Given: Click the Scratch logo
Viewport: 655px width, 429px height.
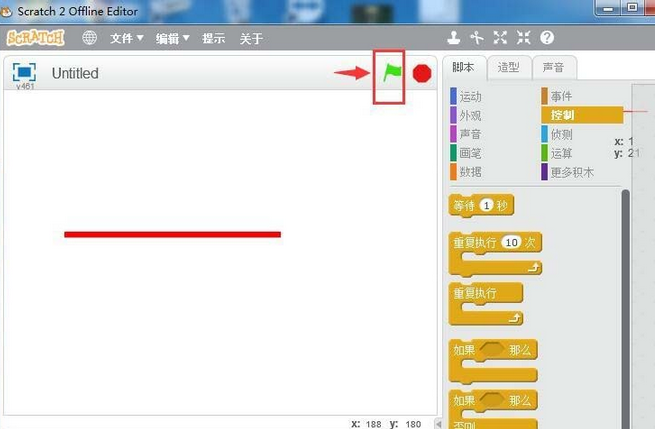Looking at the screenshot, I should [x=36, y=38].
